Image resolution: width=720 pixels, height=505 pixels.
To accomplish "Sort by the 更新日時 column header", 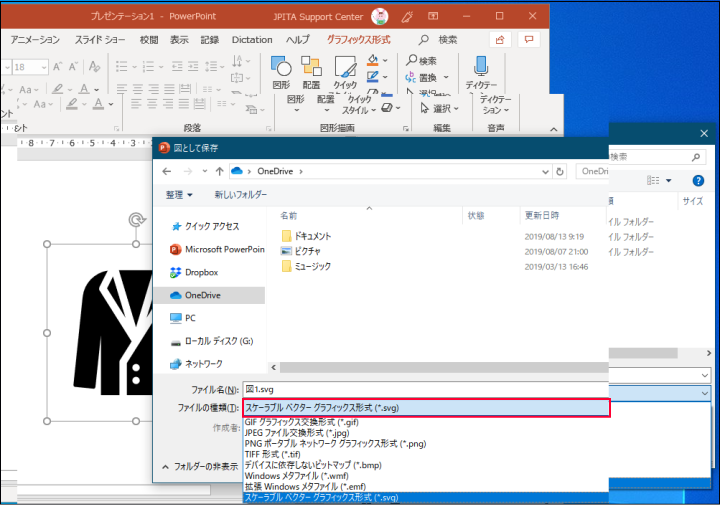I will pos(542,216).
